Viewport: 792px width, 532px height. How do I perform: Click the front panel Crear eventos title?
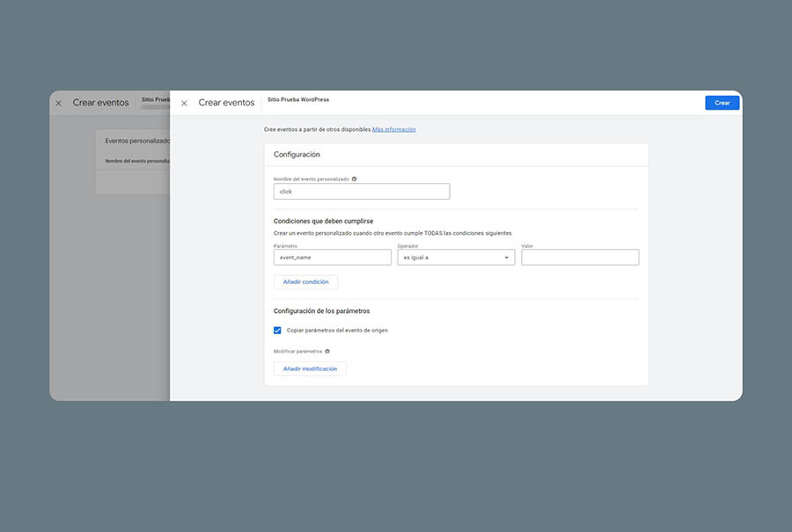(x=226, y=103)
